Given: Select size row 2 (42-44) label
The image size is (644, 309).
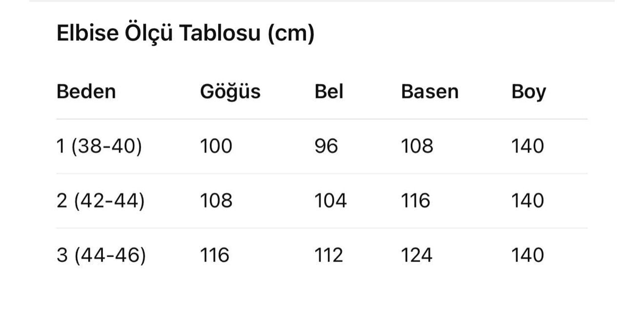Looking at the screenshot, I should point(101,201).
